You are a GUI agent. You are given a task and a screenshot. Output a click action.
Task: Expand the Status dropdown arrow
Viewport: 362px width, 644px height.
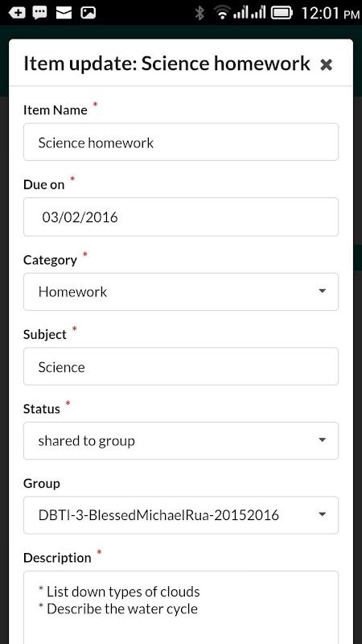tap(323, 440)
